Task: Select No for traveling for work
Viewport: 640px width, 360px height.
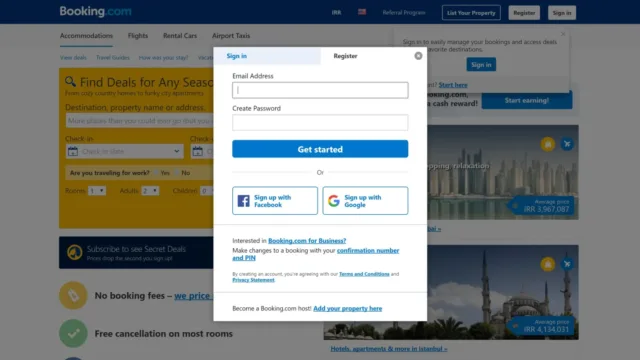Action: click(x=177, y=173)
